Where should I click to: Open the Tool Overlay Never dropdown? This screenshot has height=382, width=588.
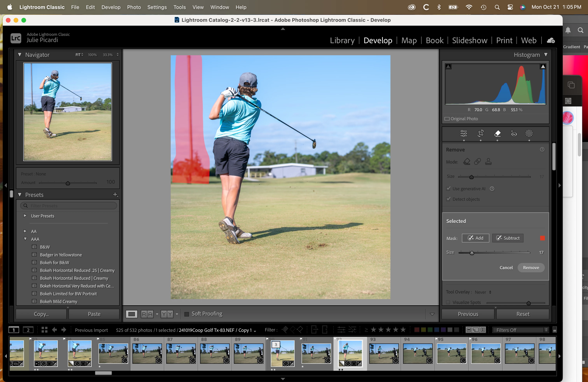483,292
